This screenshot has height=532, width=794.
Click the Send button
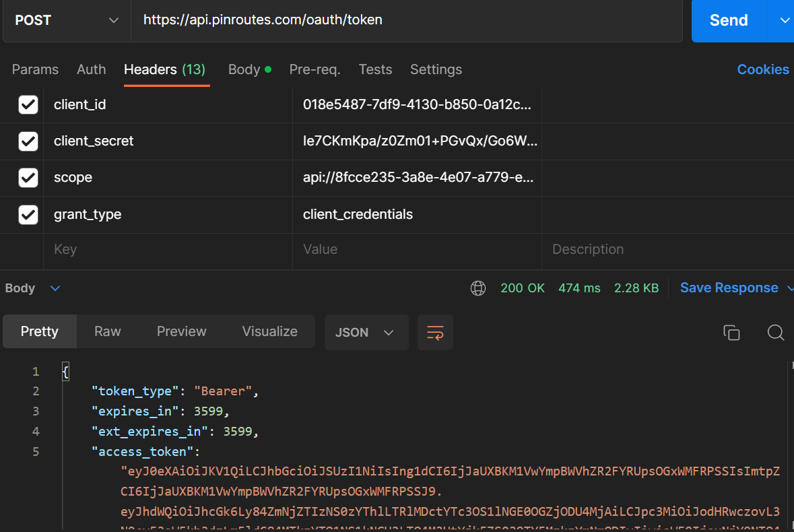click(728, 21)
